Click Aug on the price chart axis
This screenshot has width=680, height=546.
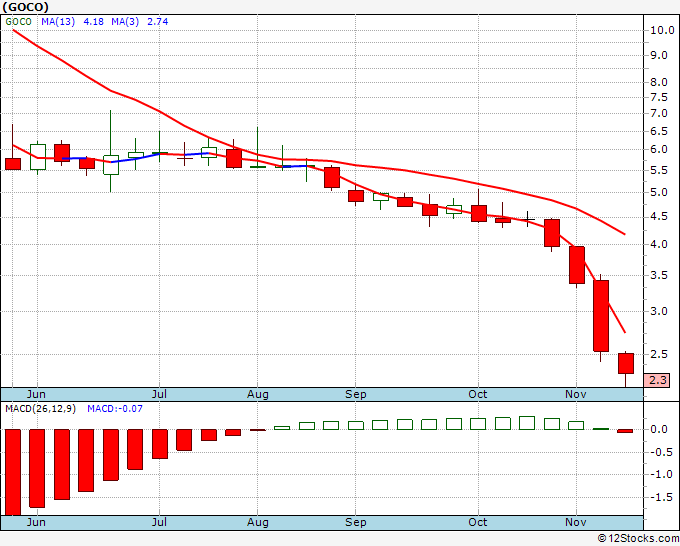tap(258, 394)
